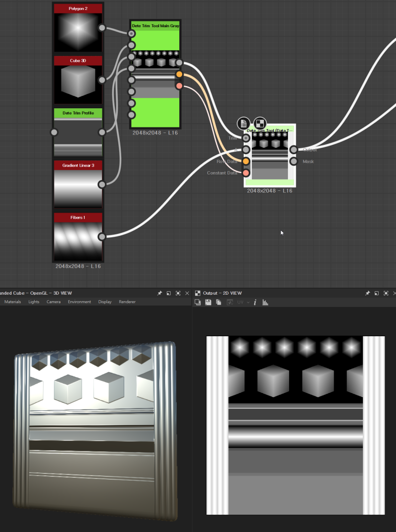The height and width of the screenshot is (532, 396).
Task: Click the grayed transform icon in the 2D view toolbar
Action: tap(230, 302)
